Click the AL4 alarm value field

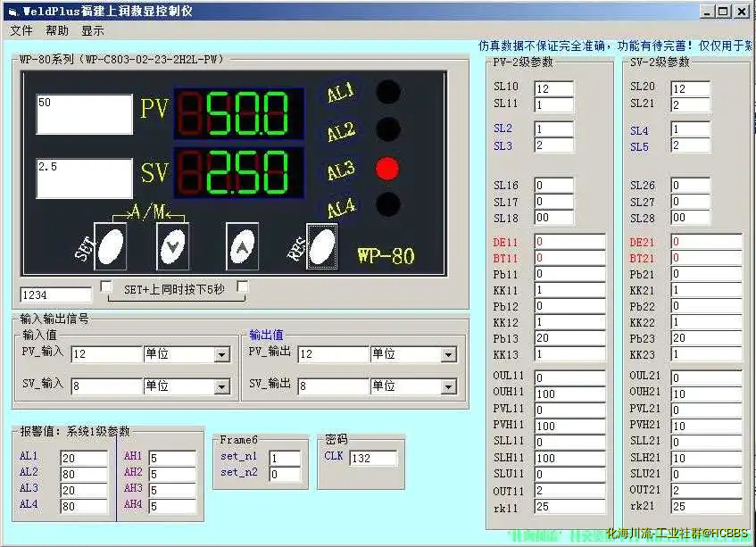[x=84, y=506]
